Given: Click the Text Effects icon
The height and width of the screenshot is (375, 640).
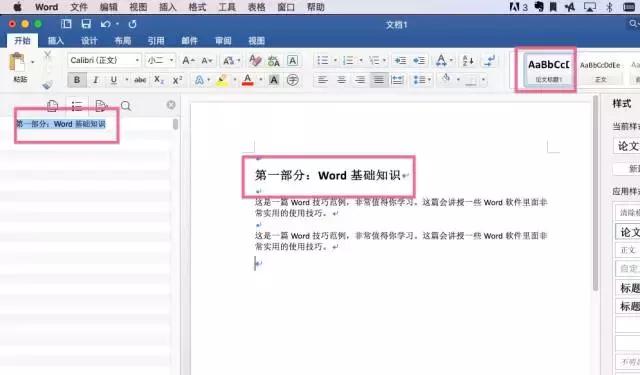Looking at the screenshot, I should coord(199,80).
